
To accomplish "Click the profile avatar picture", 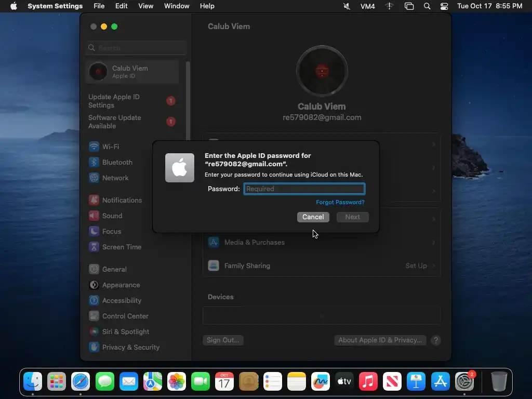I will tap(322, 71).
